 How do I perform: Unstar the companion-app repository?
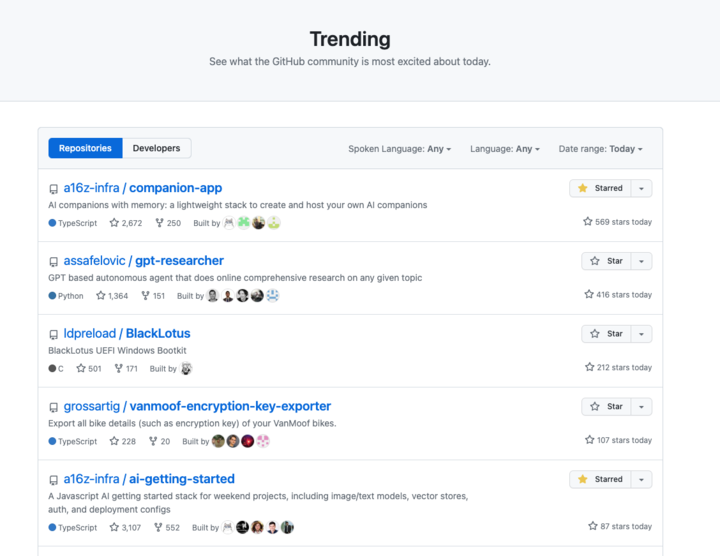[600, 188]
